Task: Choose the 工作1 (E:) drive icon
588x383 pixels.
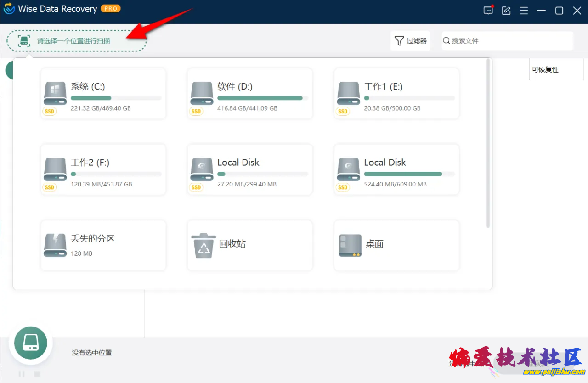Action: click(348, 93)
